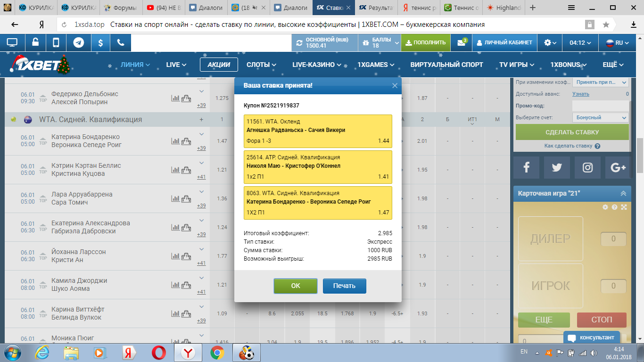Viewport: 644px width, 362px height.
Task: Open the 04:12 time zone dropdown
Action: click(580, 42)
